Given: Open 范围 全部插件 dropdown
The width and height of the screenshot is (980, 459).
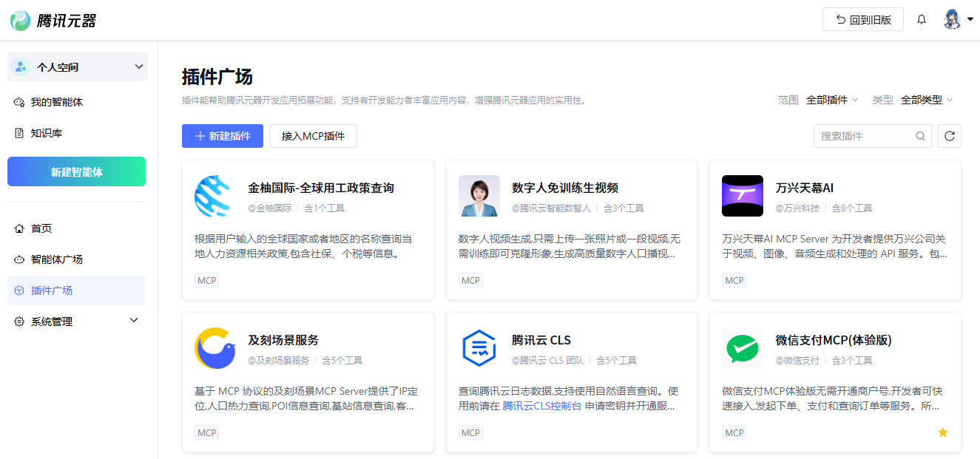Looking at the screenshot, I should coord(832,100).
